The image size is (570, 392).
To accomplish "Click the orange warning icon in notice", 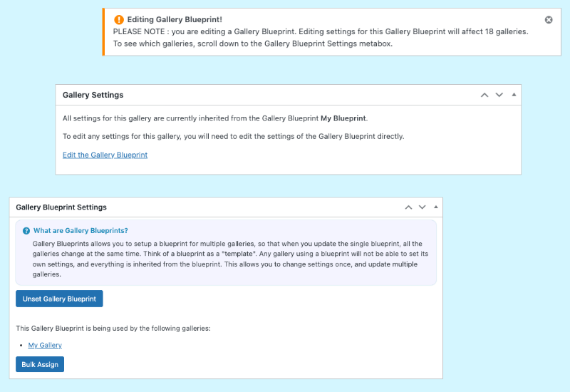I will pyautogui.click(x=119, y=20).
